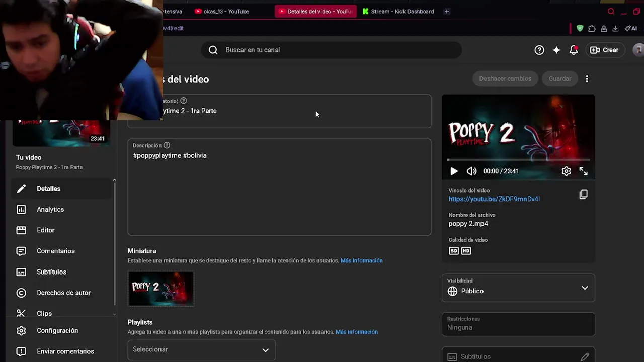Click the title help question mark icon
Screen dimensions: 644x362
[184, 101]
